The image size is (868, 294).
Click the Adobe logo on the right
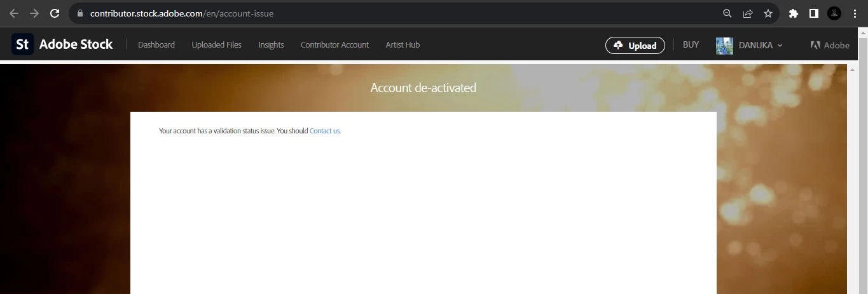(x=830, y=45)
